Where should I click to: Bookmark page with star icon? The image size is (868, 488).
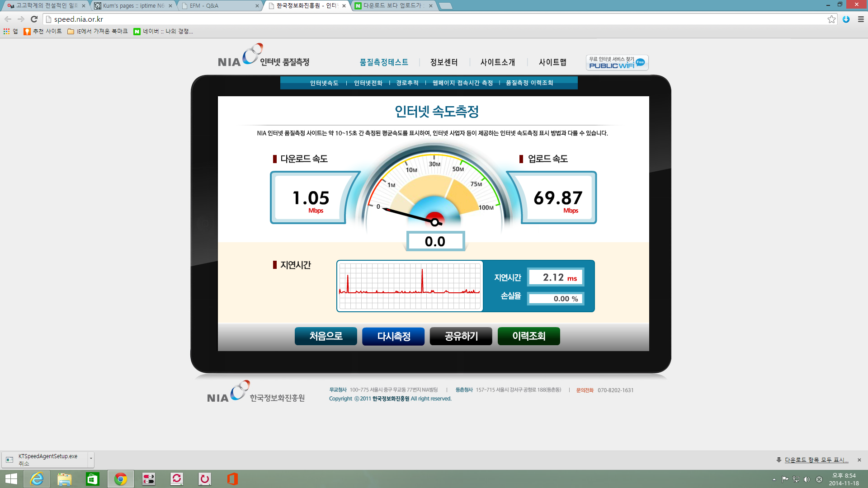coord(831,19)
